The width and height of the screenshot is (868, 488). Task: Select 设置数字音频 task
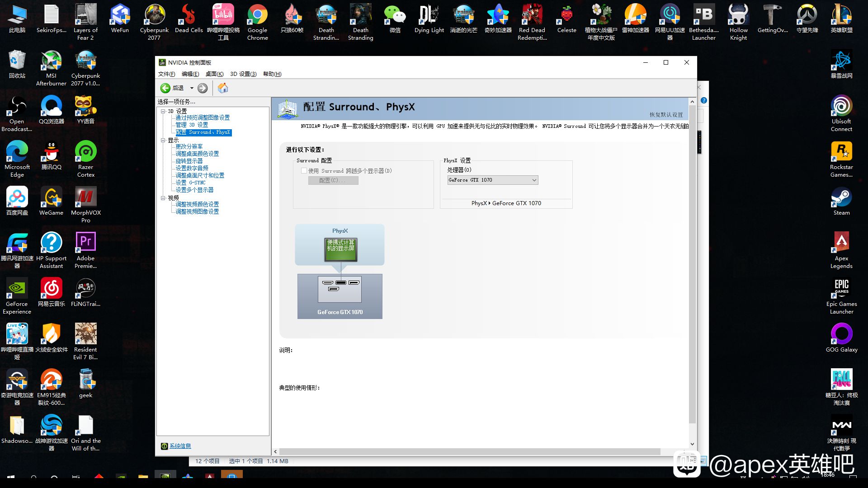pyautogui.click(x=192, y=168)
